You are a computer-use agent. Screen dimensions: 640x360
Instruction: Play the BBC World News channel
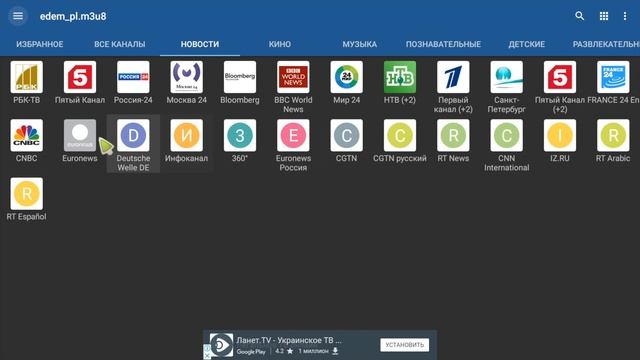(x=293, y=77)
